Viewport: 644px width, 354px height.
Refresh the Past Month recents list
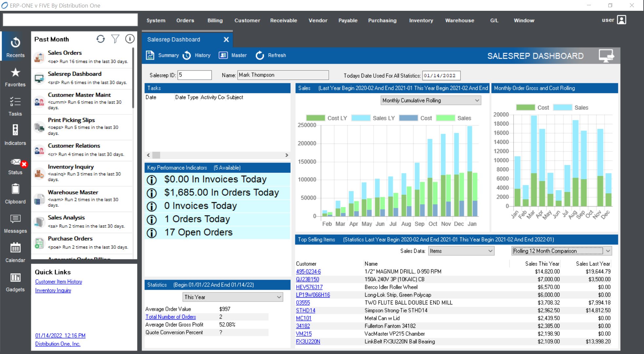[x=101, y=39]
